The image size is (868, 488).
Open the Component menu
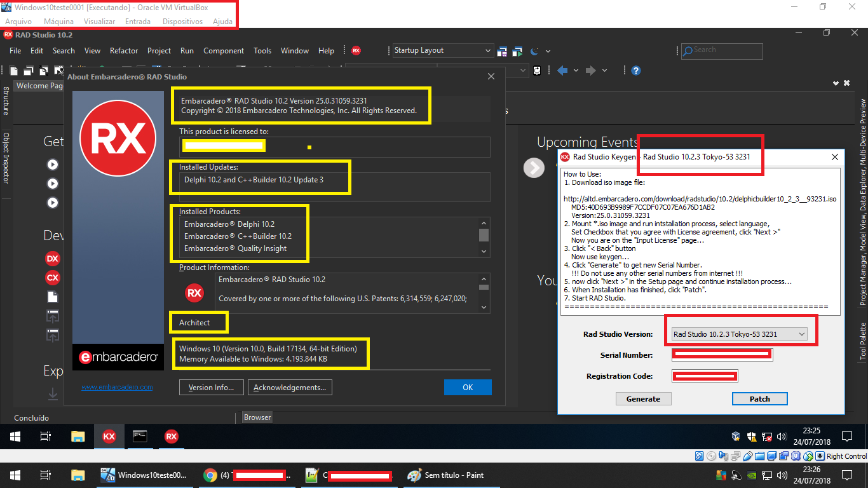pyautogui.click(x=224, y=51)
